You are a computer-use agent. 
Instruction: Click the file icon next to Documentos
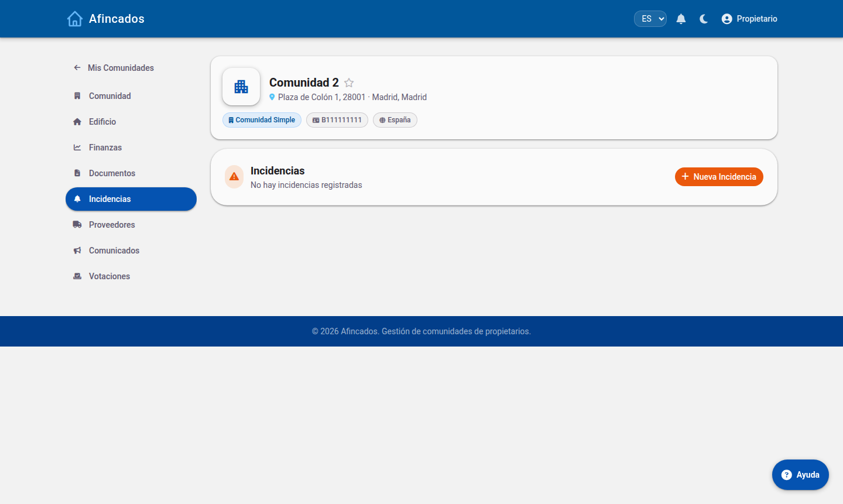(x=77, y=173)
